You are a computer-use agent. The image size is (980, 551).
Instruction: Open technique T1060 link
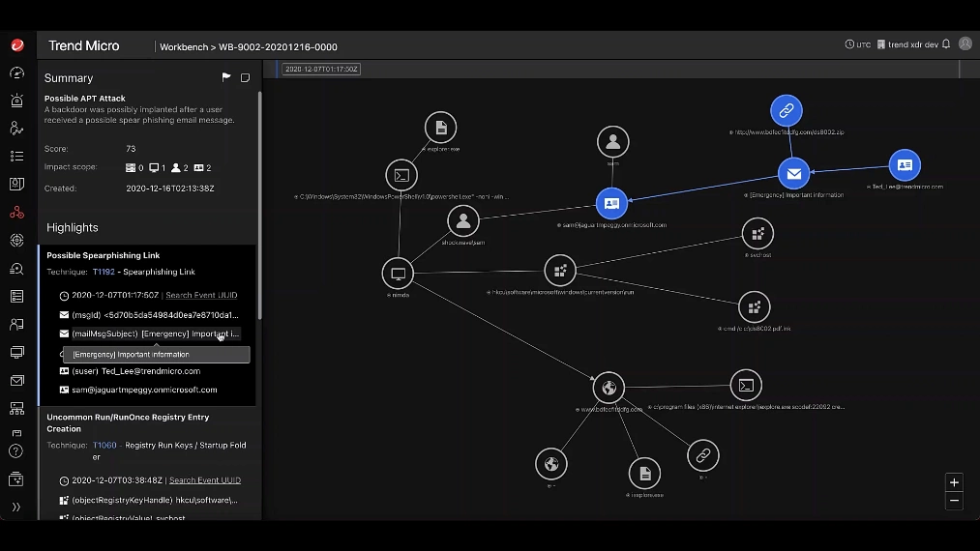(x=104, y=446)
